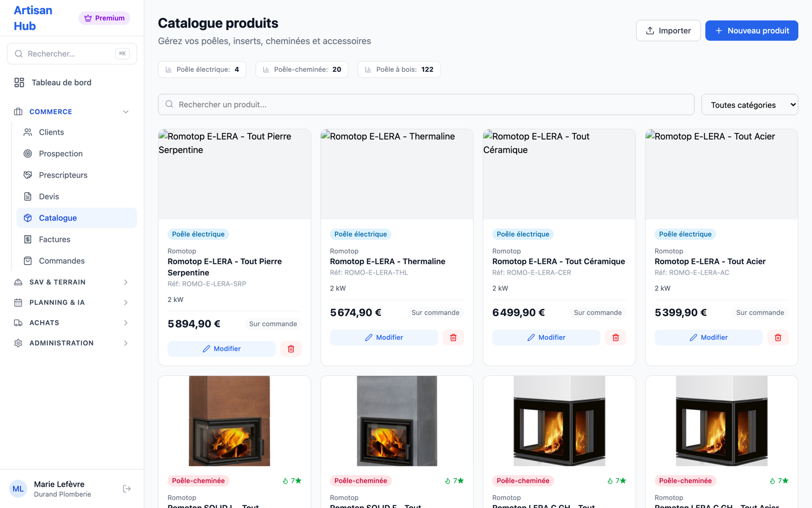Click the Artisan Hub logo
812x508 pixels.
click(33, 18)
